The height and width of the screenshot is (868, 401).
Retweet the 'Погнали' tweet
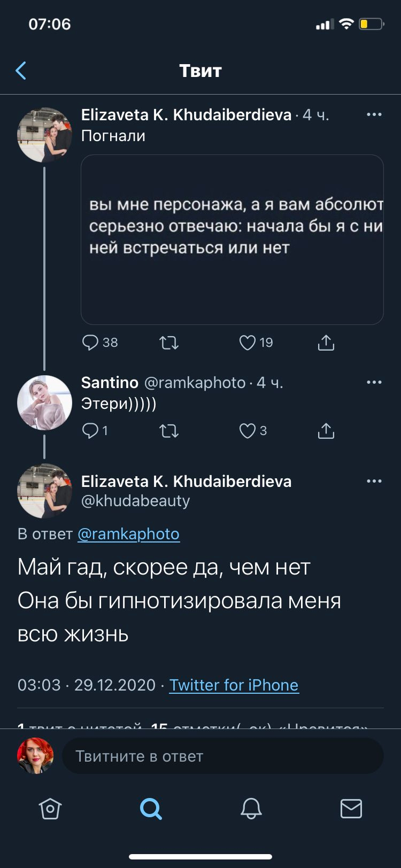pos(169,343)
